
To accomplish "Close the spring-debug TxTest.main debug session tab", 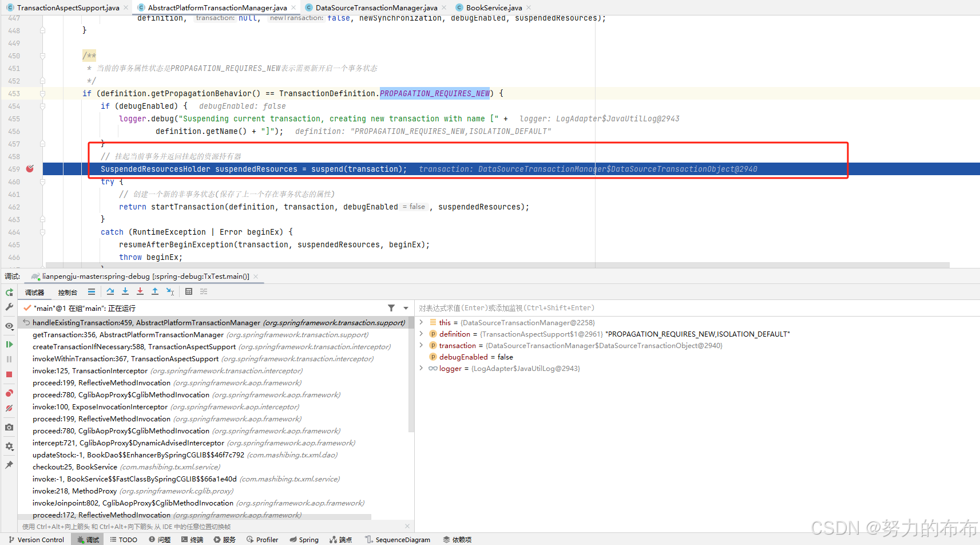I will coord(256,277).
